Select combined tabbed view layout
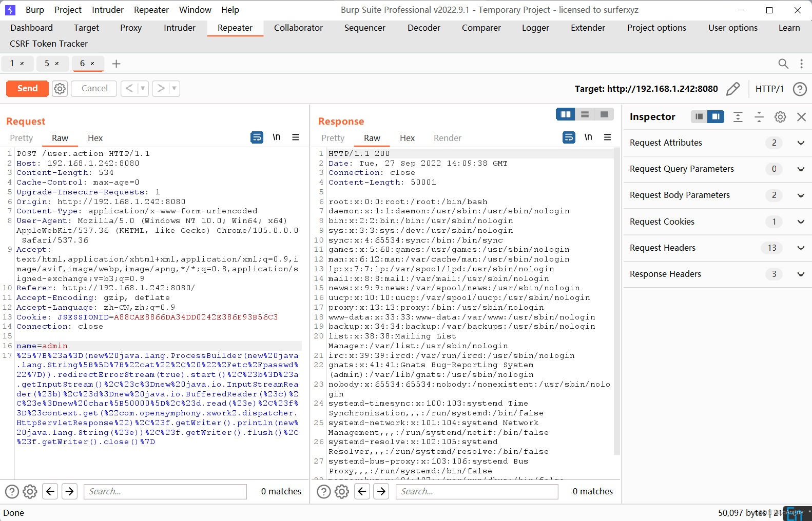 (x=604, y=114)
